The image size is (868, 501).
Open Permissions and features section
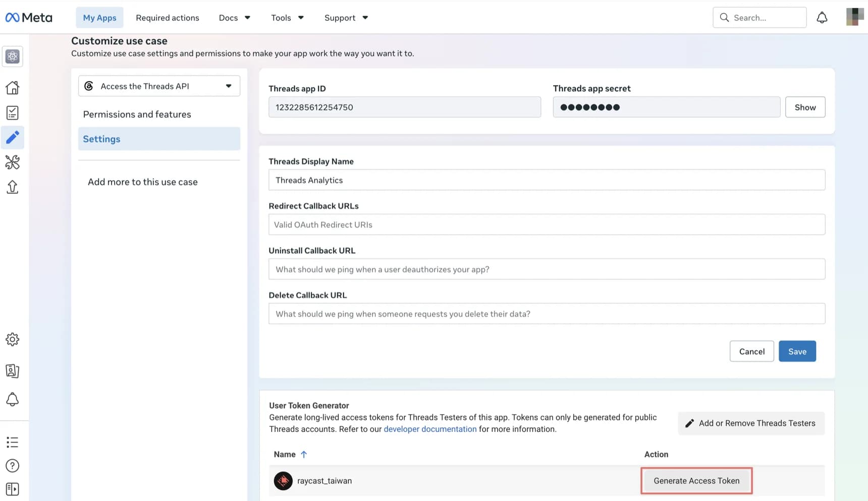coord(137,115)
